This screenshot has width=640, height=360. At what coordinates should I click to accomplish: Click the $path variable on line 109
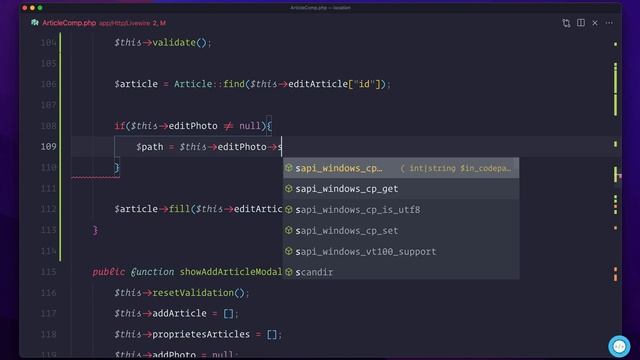click(149, 147)
